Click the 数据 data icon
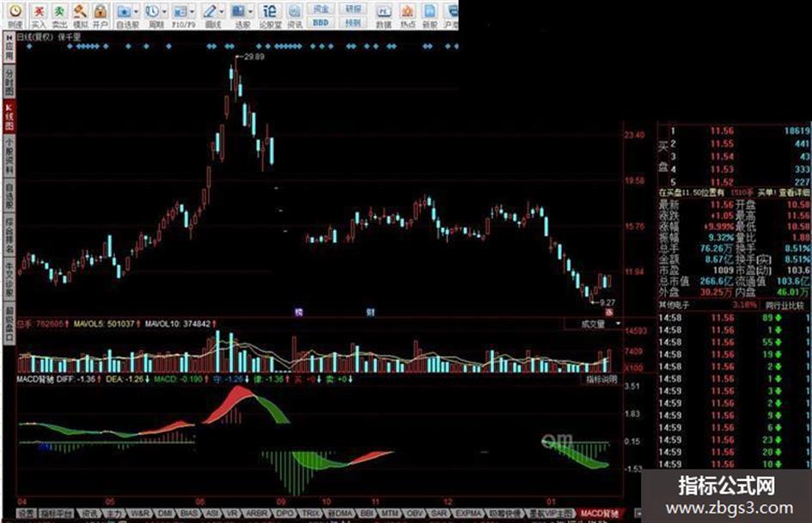 point(384,15)
